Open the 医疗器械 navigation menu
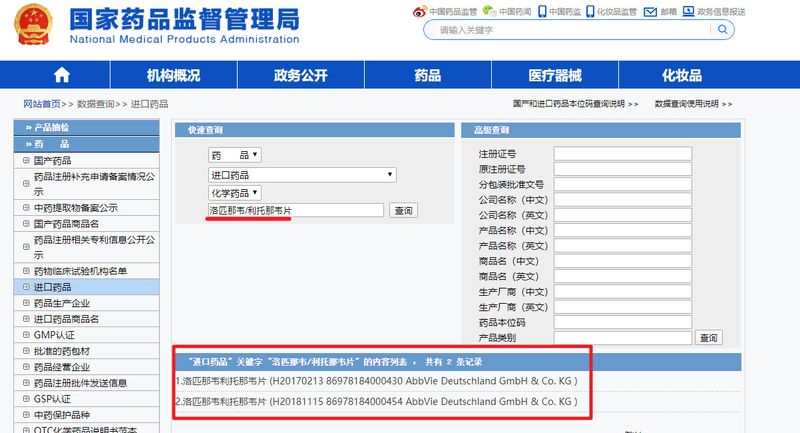Screen dimensions: 800x433 point(554,75)
